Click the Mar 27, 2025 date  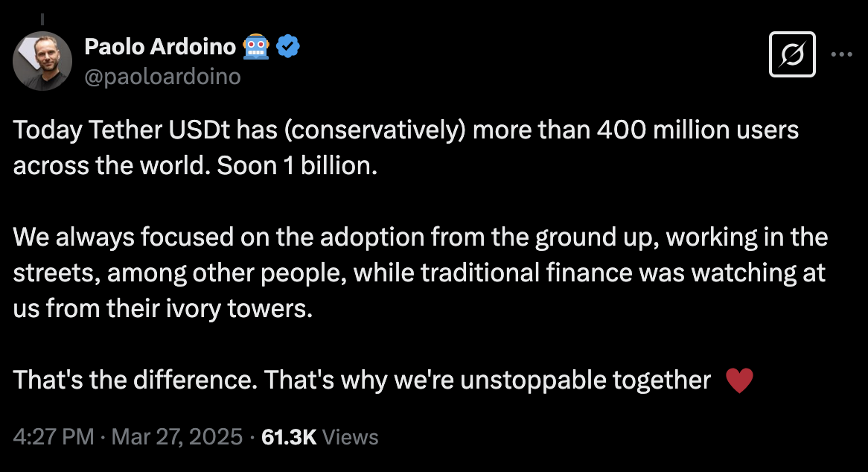tap(177, 436)
